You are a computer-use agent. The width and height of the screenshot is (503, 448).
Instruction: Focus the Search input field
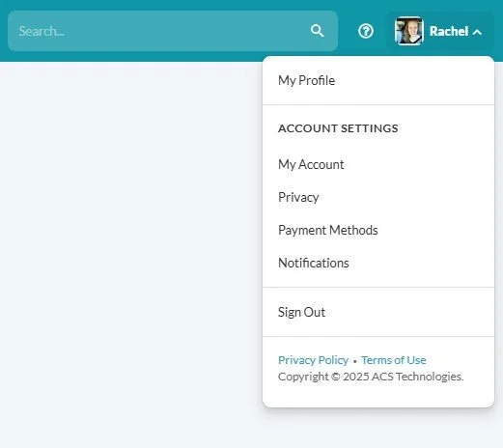[x=173, y=31]
